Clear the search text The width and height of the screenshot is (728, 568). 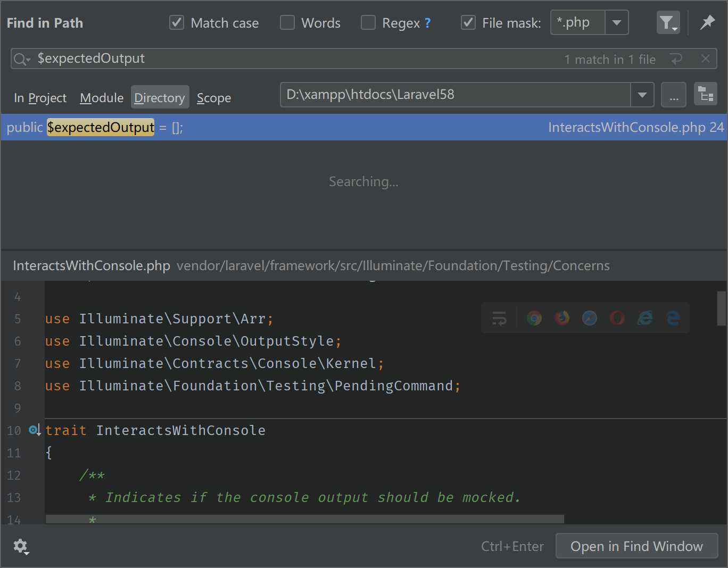[x=705, y=59]
